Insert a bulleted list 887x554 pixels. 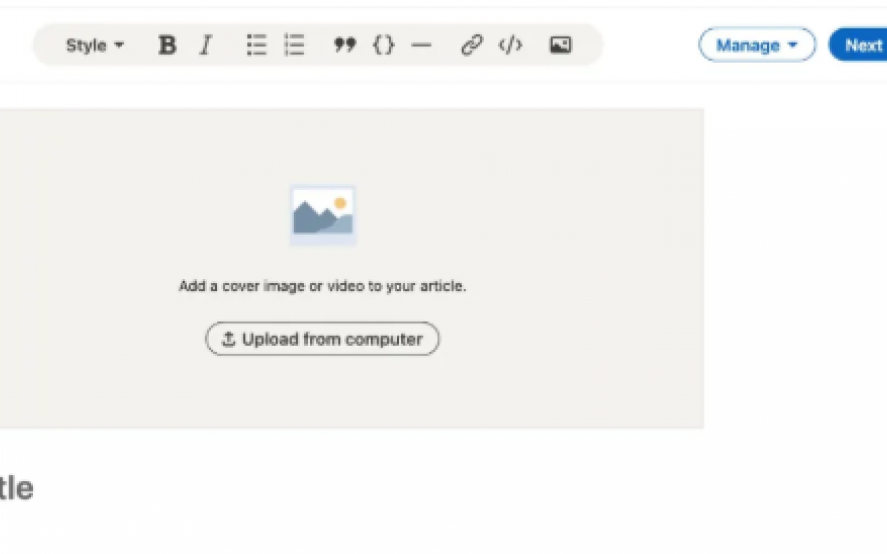pos(257,45)
